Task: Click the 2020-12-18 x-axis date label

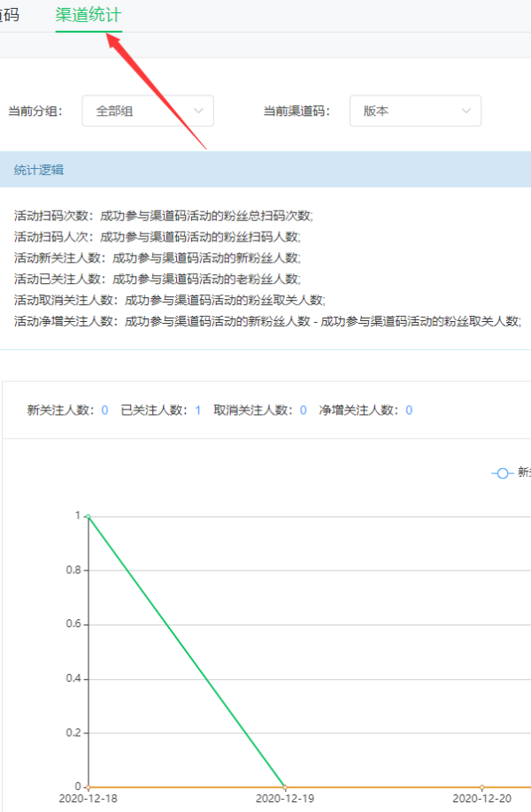Action: (88, 799)
